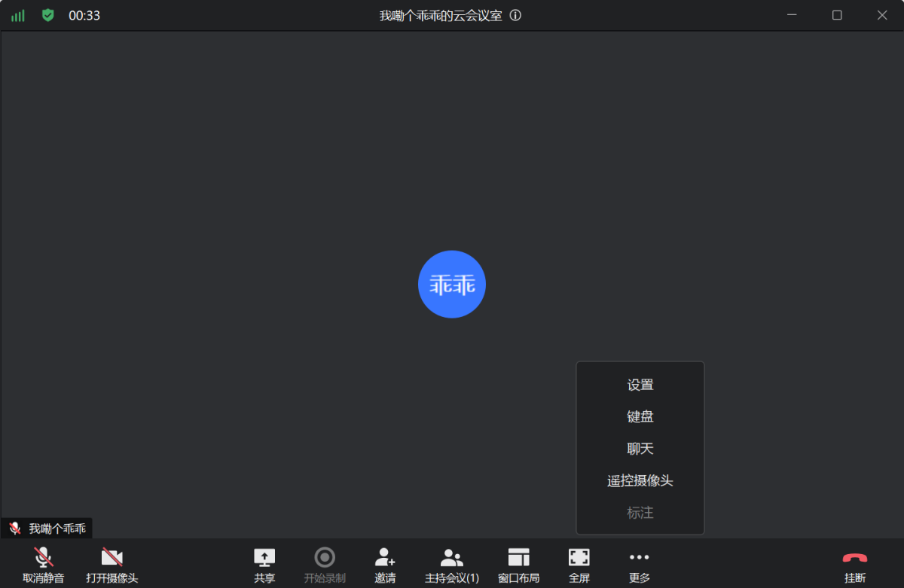Image resolution: width=904 pixels, height=588 pixels.
Task: Start screen sharing (共享)
Action: pos(264,565)
